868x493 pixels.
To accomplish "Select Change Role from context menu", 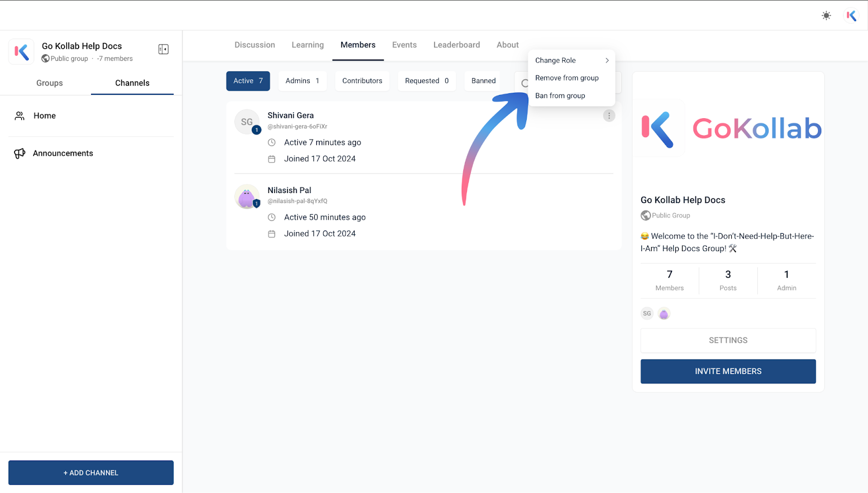I will (572, 61).
